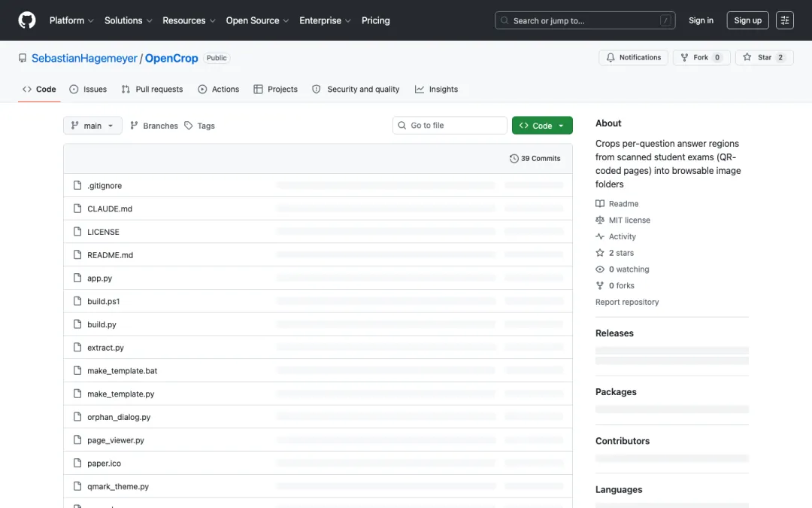Click the fork icon beside 0 forks
Image resolution: width=812 pixels, height=508 pixels.
pyautogui.click(x=600, y=286)
